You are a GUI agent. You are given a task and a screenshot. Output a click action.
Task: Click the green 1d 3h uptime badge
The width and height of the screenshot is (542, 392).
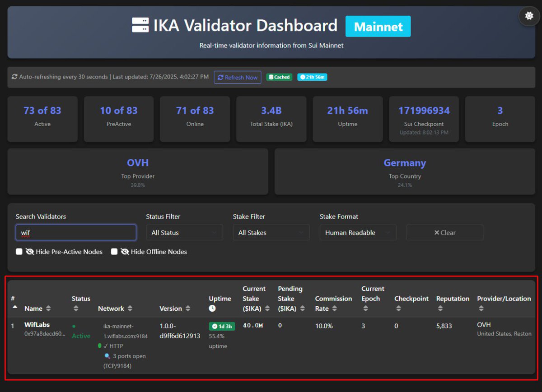pos(222,326)
